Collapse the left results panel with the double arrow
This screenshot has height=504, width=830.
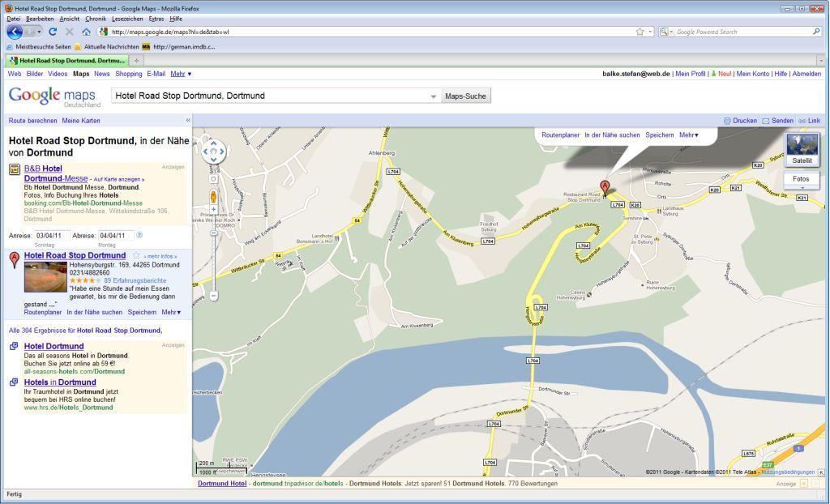(188, 121)
